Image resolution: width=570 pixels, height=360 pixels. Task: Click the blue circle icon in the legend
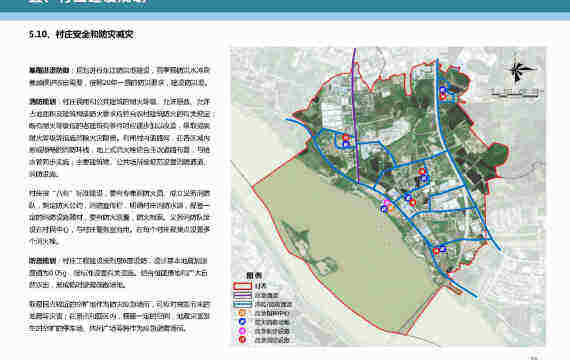pos(242,322)
